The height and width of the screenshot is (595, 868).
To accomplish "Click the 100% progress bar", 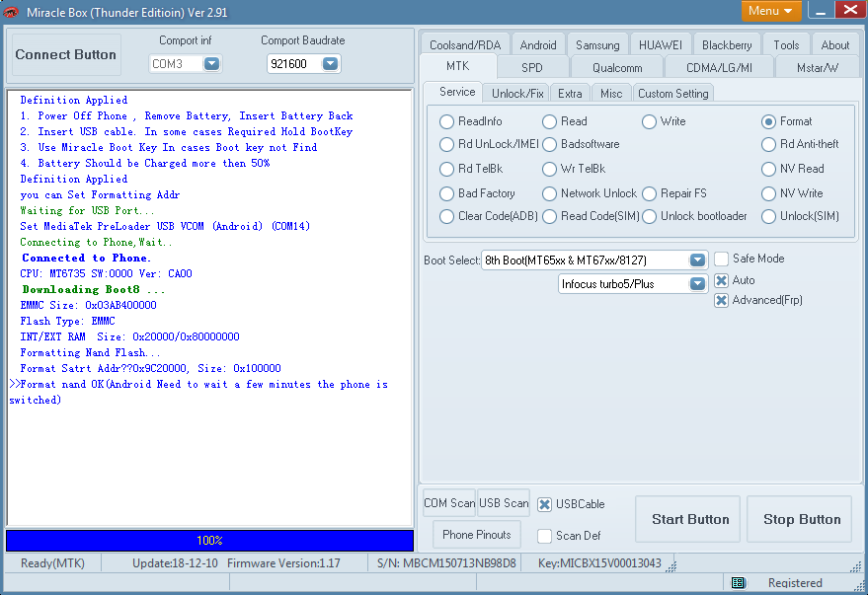I will 209,541.
